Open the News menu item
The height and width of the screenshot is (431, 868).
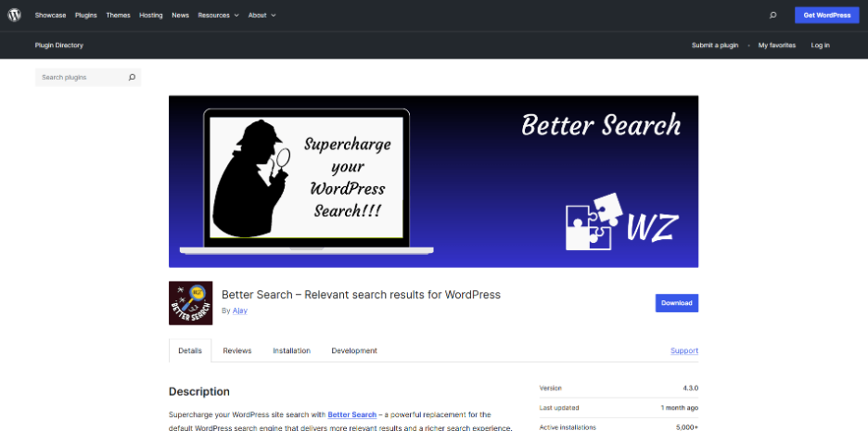181,16
